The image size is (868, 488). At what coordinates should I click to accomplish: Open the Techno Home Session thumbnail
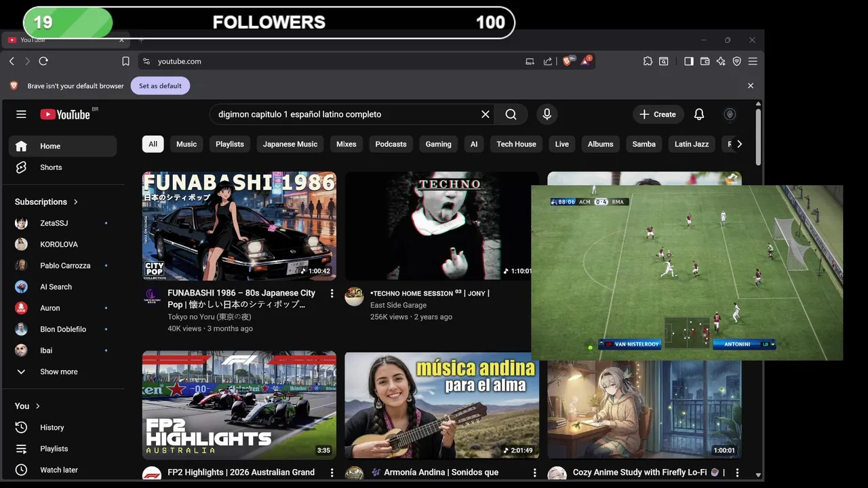[x=442, y=226]
